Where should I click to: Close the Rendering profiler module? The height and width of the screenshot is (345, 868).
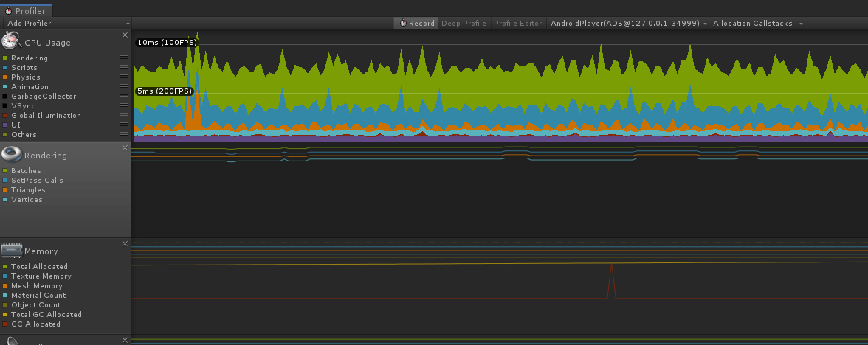(x=125, y=147)
